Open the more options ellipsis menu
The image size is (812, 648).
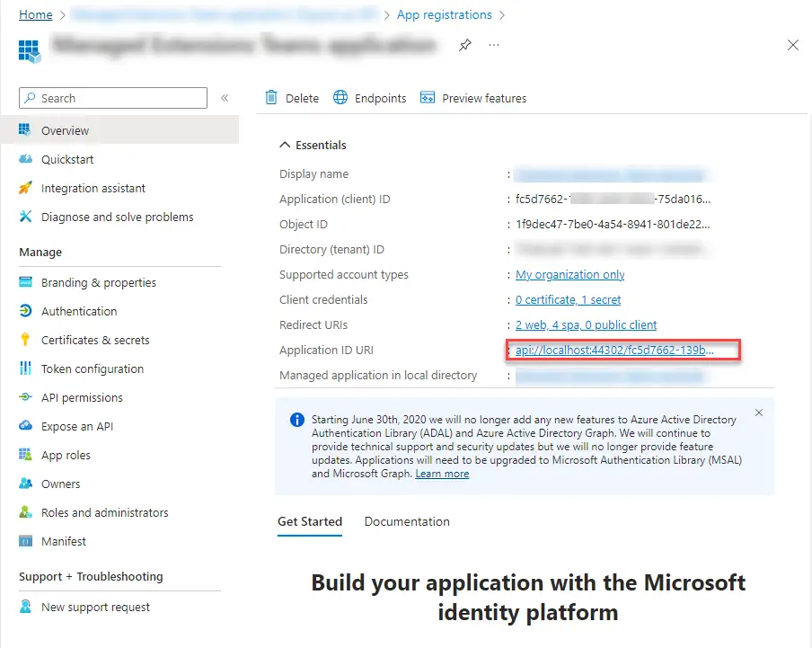pyautogui.click(x=494, y=45)
